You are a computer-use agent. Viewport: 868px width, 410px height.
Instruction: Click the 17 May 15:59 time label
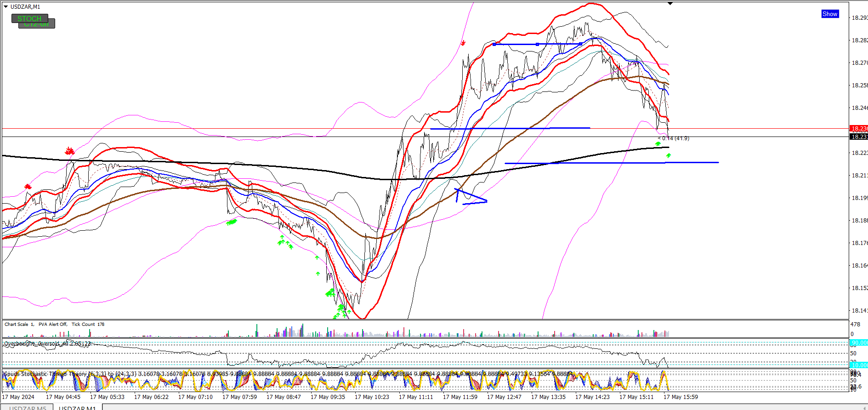coord(681,397)
